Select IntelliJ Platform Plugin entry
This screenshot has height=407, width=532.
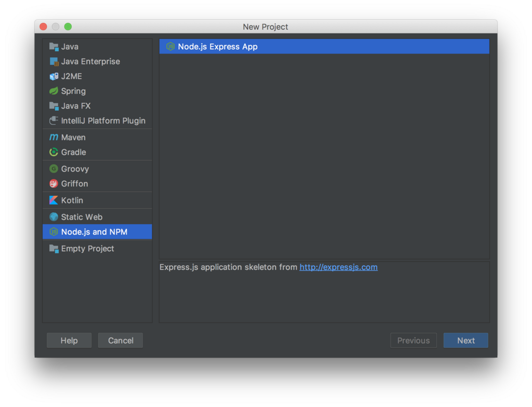[x=97, y=121]
